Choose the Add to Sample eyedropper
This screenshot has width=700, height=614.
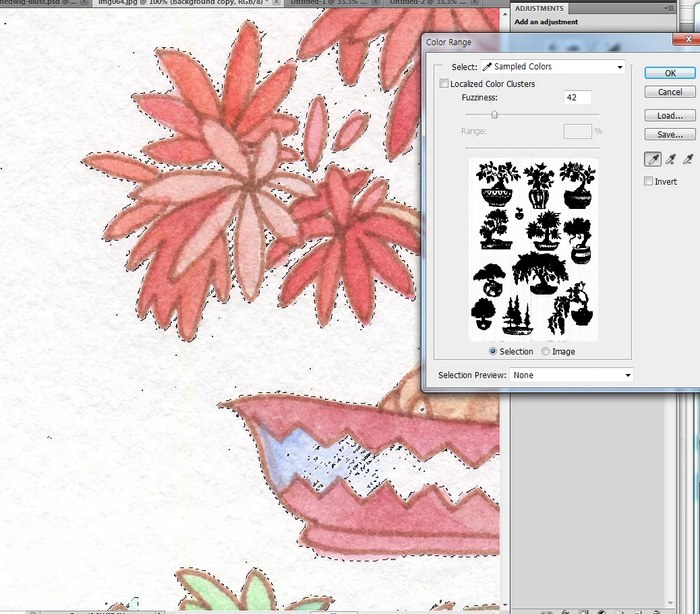click(670, 159)
